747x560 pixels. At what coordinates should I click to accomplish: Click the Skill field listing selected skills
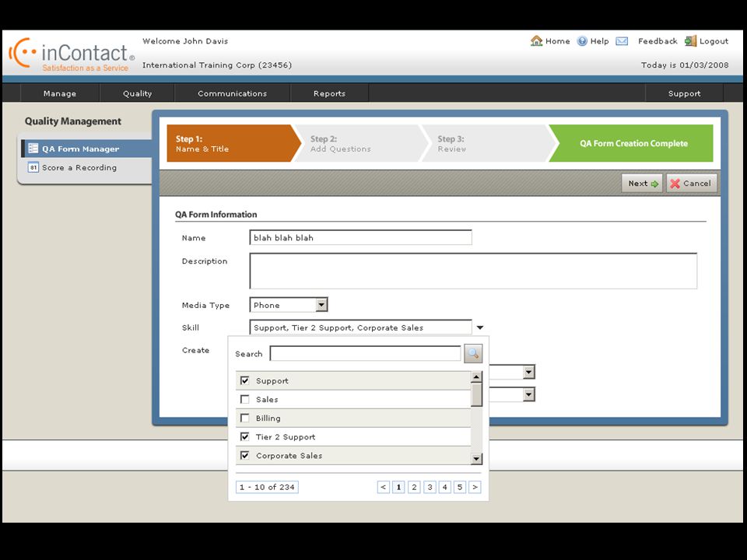[360, 327]
